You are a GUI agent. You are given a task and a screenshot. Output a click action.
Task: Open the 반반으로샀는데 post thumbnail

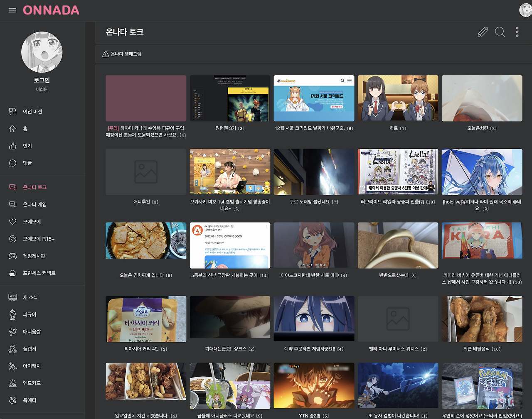click(398, 245)
